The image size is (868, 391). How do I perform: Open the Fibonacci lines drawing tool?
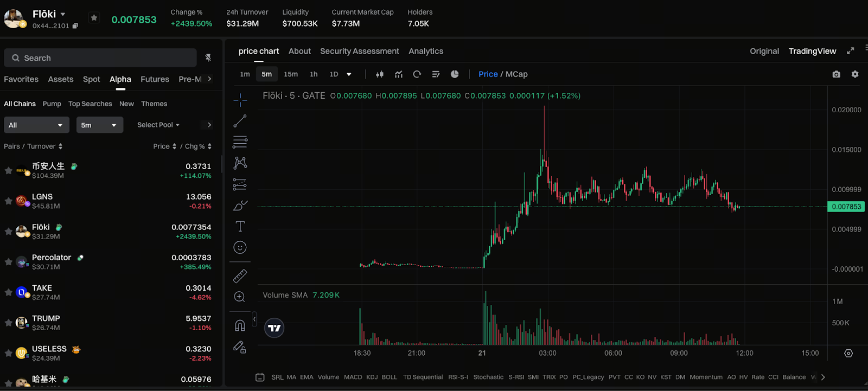coord(240,142)
